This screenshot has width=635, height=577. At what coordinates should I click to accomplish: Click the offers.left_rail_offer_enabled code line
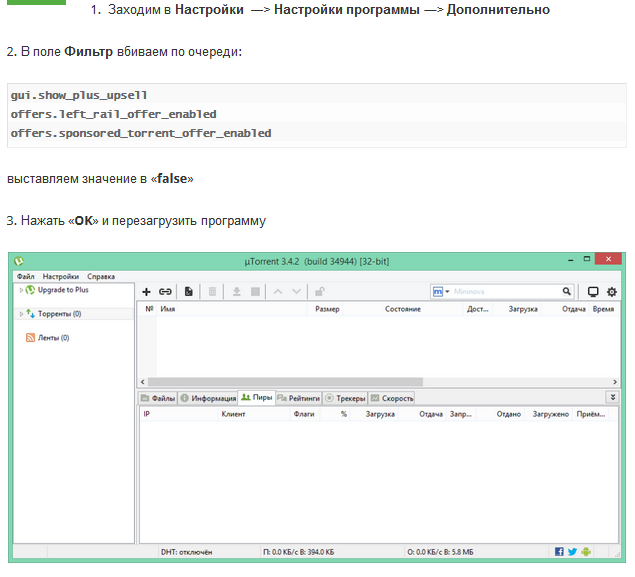(113, 115)
